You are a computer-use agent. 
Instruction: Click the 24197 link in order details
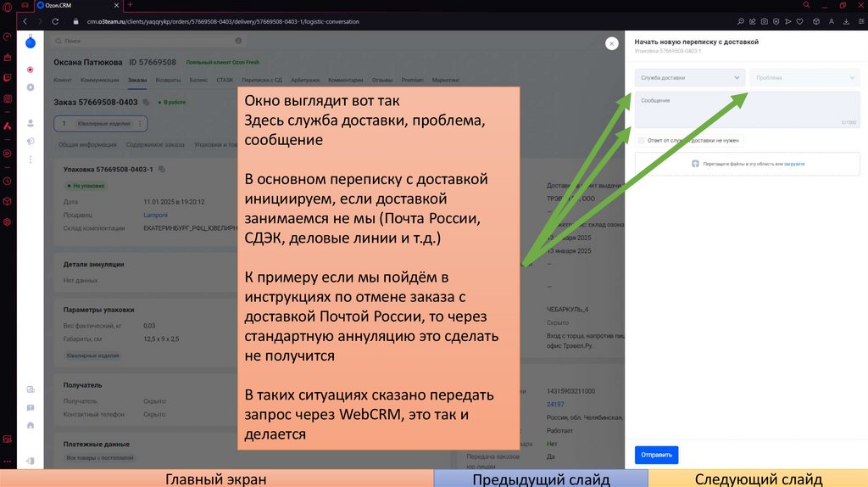pyautogui.click(x=555, y=405)
